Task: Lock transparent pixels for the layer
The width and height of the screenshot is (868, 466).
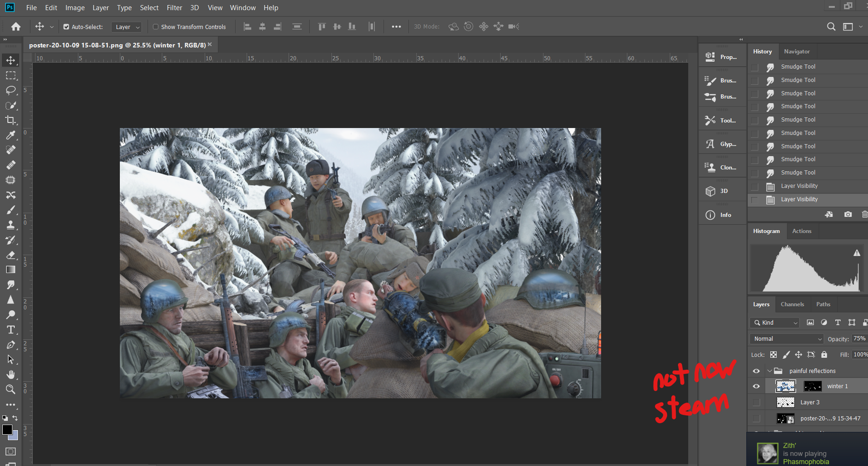Action: [x=774, y=355]
